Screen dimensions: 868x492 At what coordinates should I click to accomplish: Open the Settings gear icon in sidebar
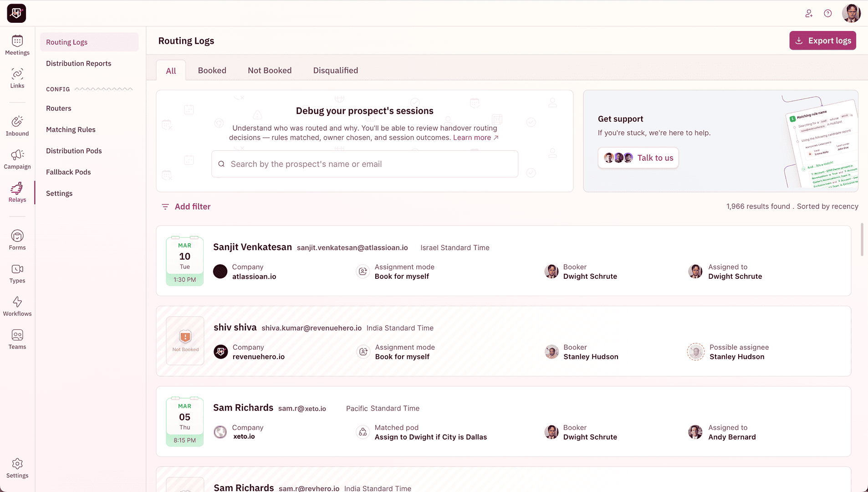coord(17,464)
